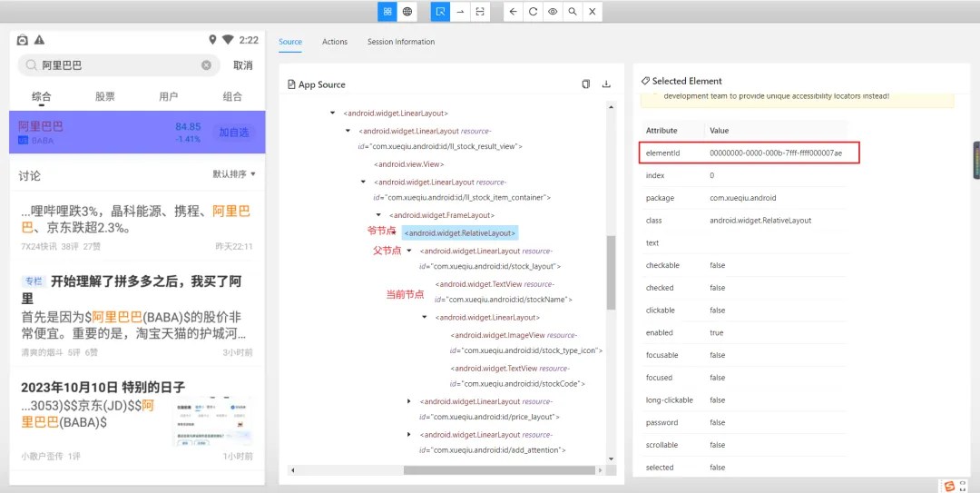Click the 'long-clickable' attribute row label
The width and height of the screenshot is (980, 493).
tap(669, 399)
